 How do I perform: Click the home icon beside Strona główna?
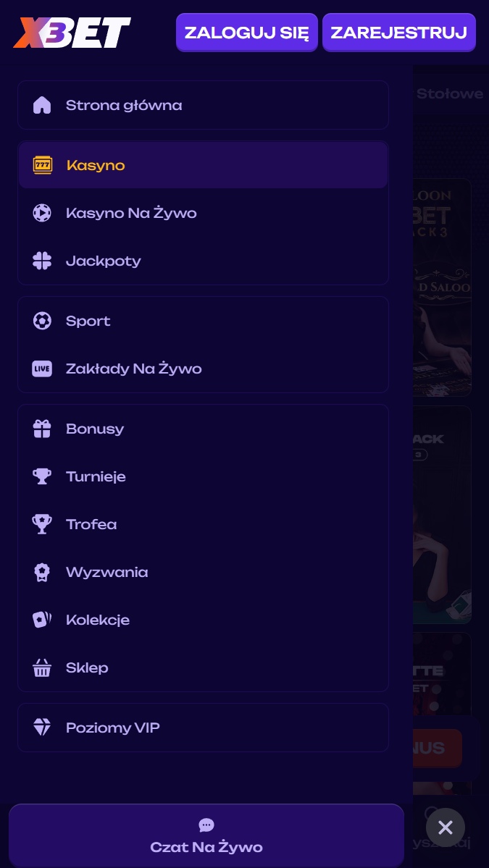tap(42, 105)
